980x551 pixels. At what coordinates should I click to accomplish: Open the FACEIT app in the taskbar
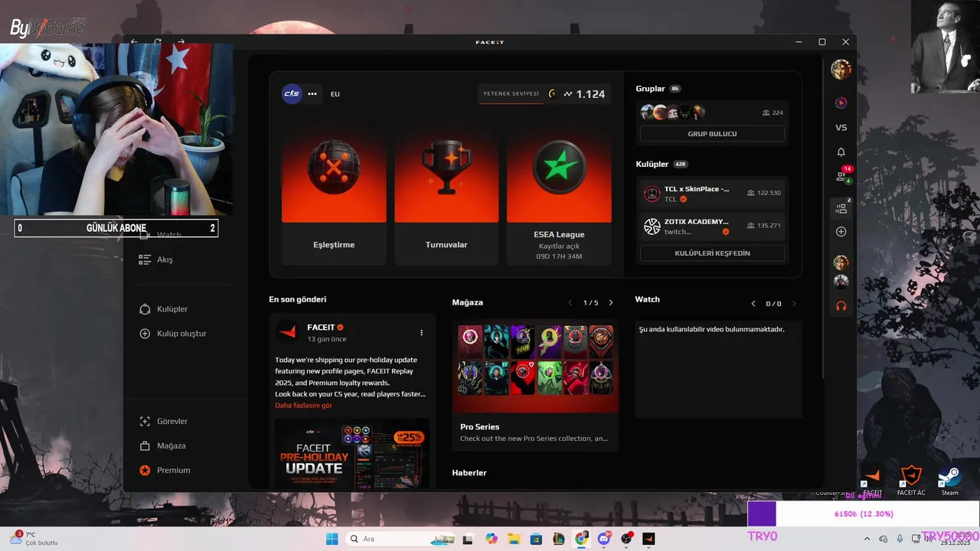click(x=648, y=539)
